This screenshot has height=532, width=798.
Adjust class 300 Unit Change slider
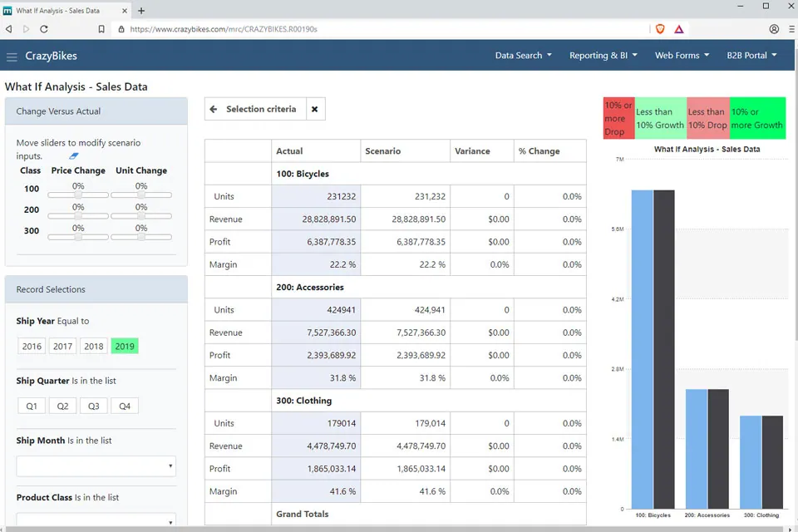coord(141,237)
